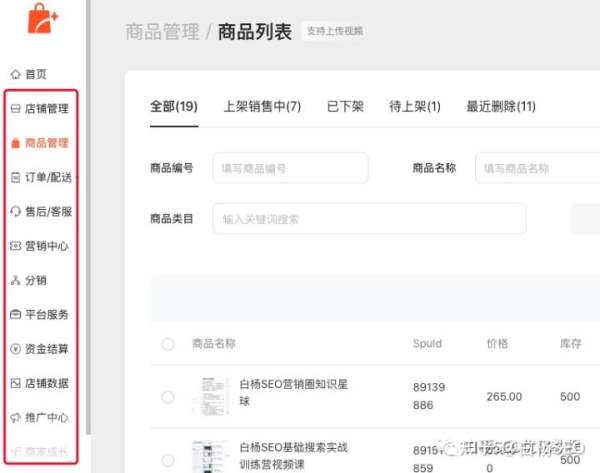This screenshot has width=600, height=473.
Task: Open the 推广中心 megaphone icon
Action: coord(15,418)
